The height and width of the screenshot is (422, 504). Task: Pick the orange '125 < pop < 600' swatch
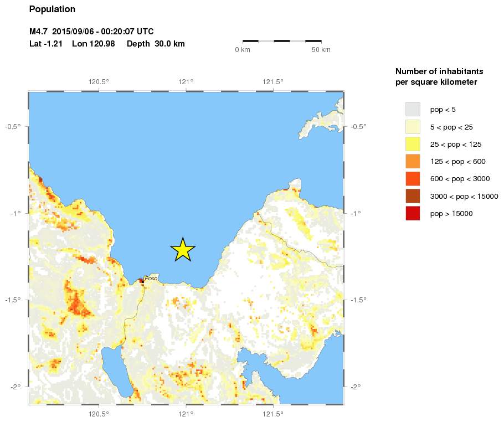tap(413, 161)
